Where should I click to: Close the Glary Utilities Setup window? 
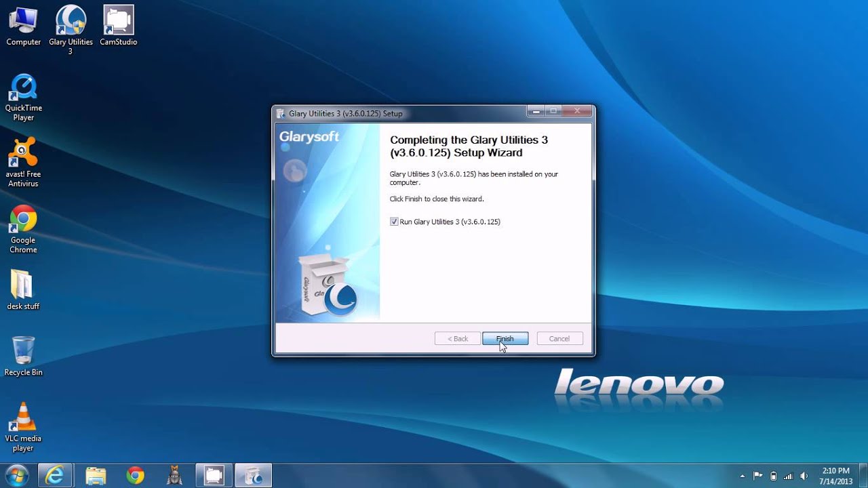(x=578, y=111)
